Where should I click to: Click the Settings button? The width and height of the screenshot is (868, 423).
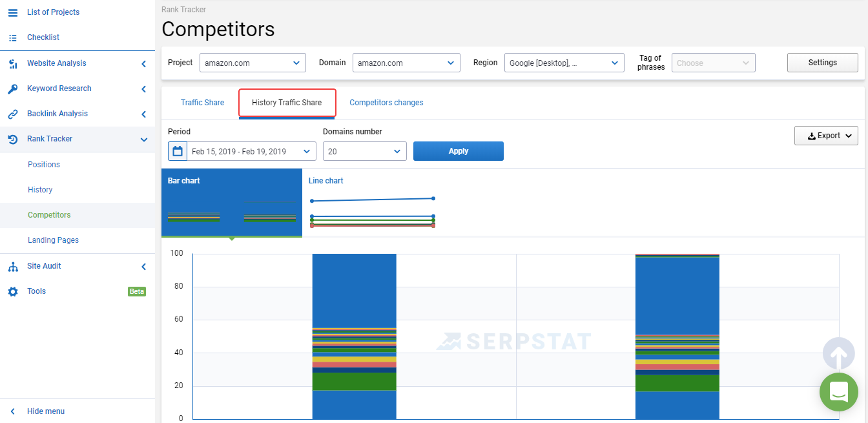823,63
